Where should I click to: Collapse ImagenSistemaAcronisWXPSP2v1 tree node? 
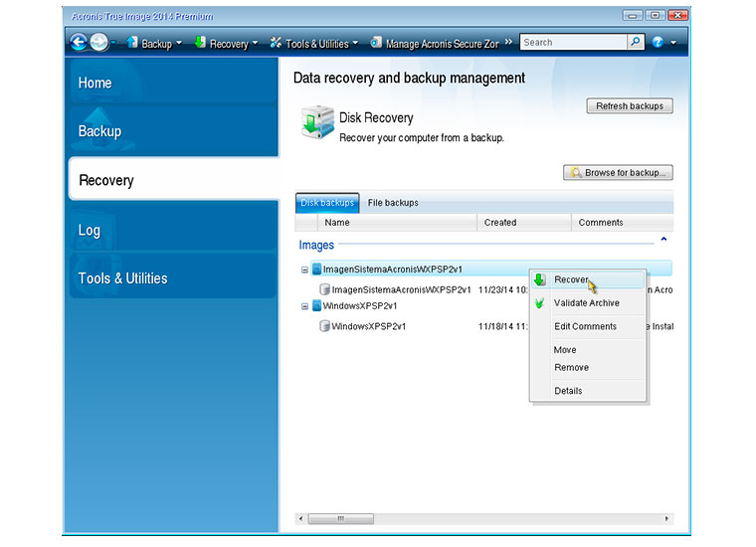[304, 270]
